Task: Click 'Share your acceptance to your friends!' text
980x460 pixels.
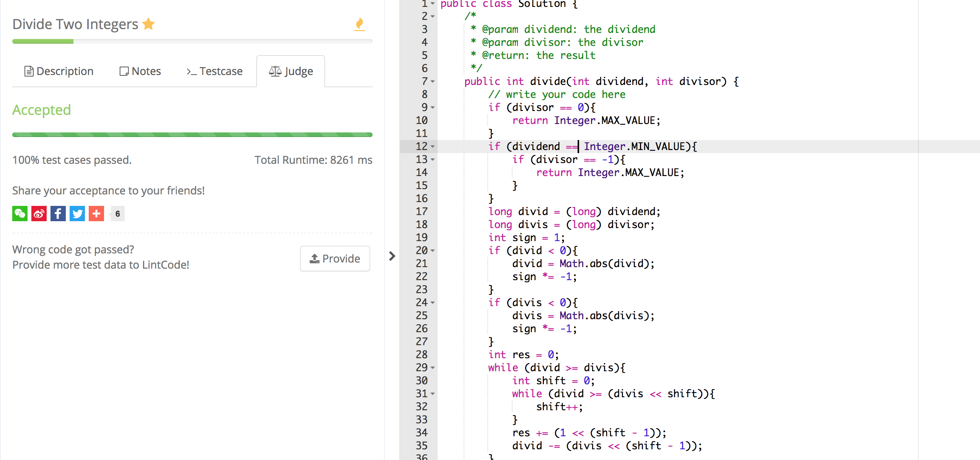Action: (x=108, y=191)
